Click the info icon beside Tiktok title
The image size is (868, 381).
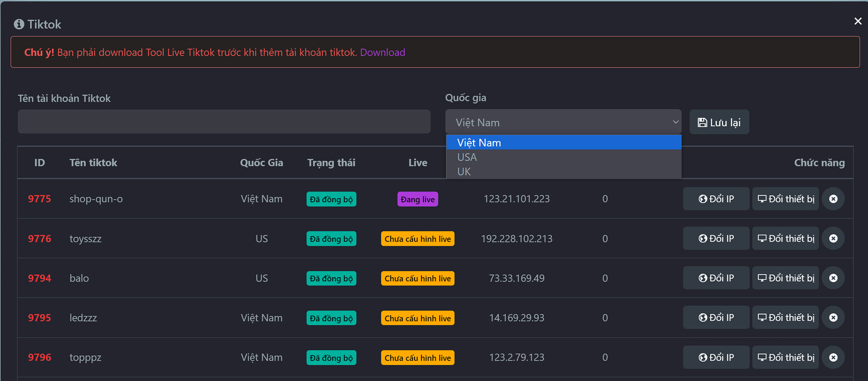click(19, 24)
